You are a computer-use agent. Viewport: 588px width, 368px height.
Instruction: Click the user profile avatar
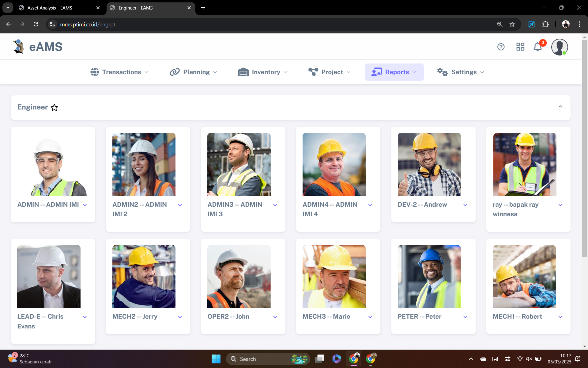pos(559,47)
